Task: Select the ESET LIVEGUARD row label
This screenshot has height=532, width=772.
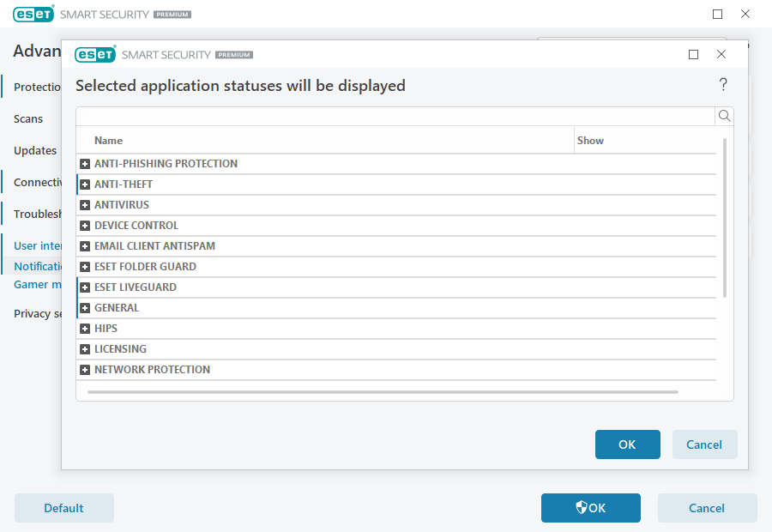Action: [x=136, y=287]
